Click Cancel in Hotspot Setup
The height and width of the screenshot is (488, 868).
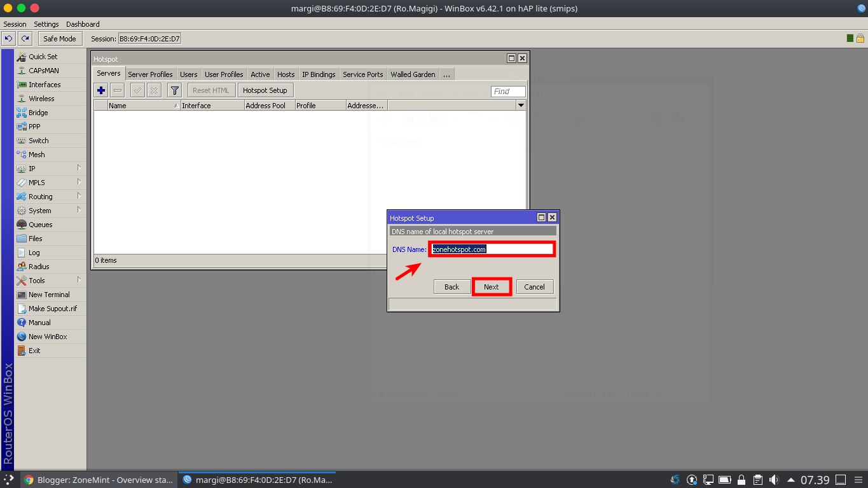tap(534, 287)
